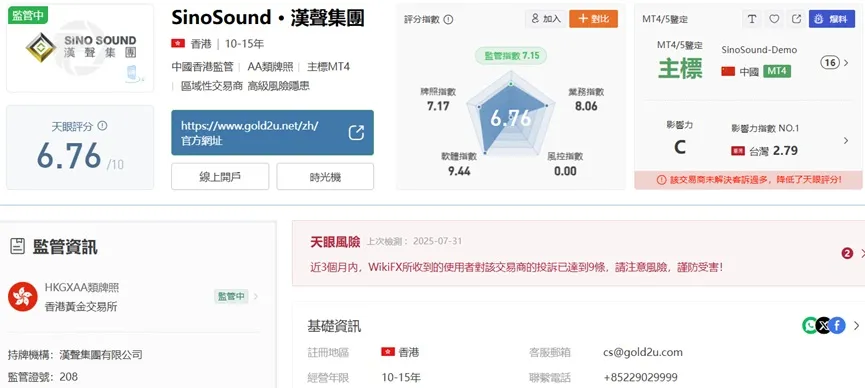Click the 上次檢測 2025-07-31 date

[x=415, y=241]
